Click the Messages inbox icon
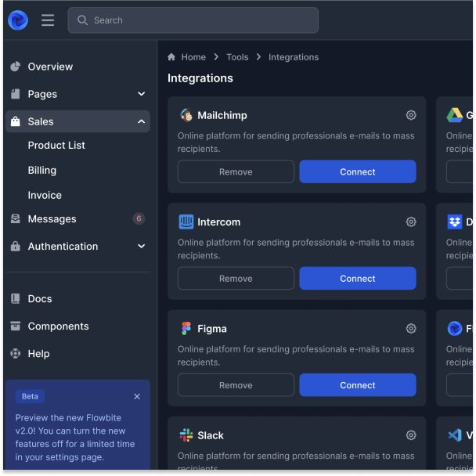476x476 pixels. coord(15,218)
